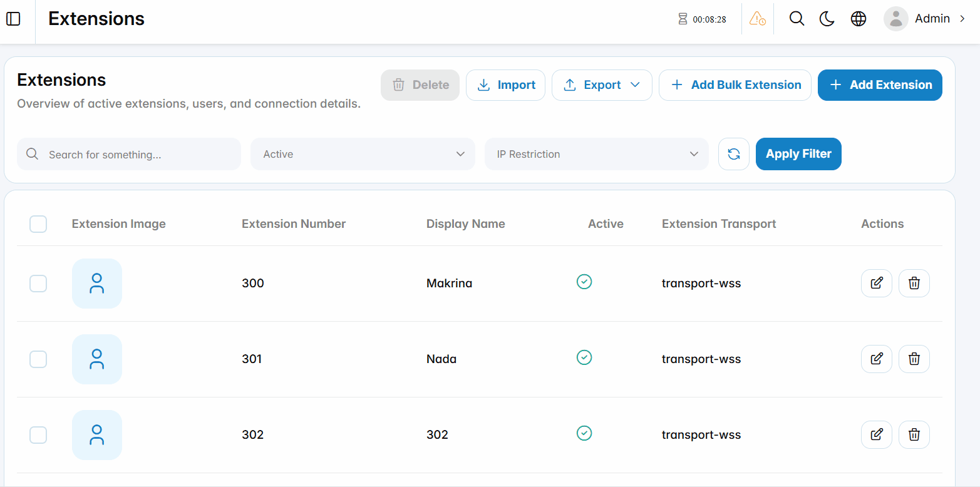The width and height of the screenshot is (980, 487).
Task: Click display name Nada
Action: (441, 359)
